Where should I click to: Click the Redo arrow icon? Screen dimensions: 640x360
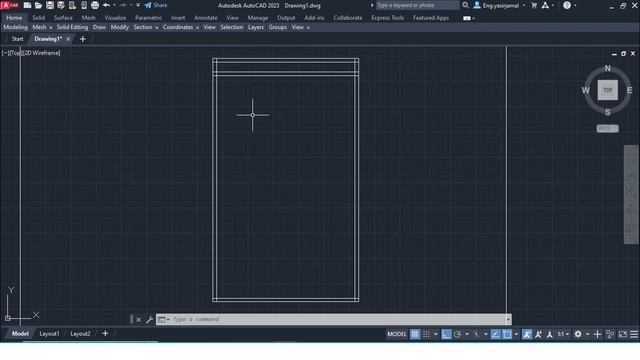(x=123, y=5)
